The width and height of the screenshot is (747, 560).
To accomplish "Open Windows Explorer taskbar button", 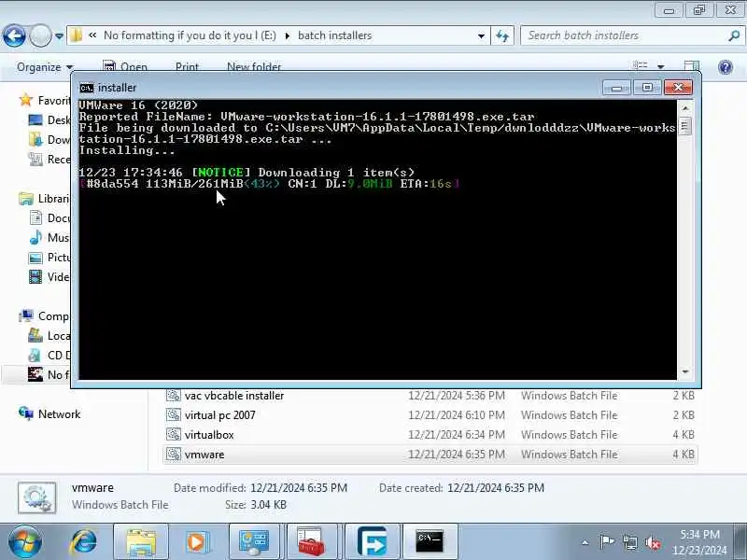I will tap(141, 542).
